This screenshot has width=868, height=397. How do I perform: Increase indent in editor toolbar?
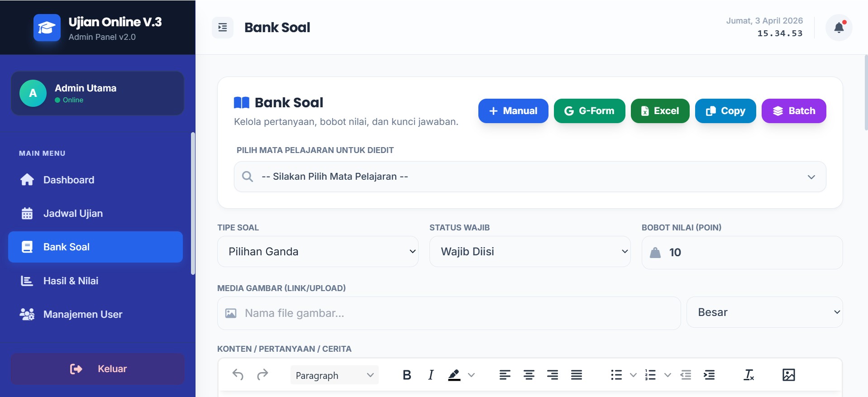709,375
